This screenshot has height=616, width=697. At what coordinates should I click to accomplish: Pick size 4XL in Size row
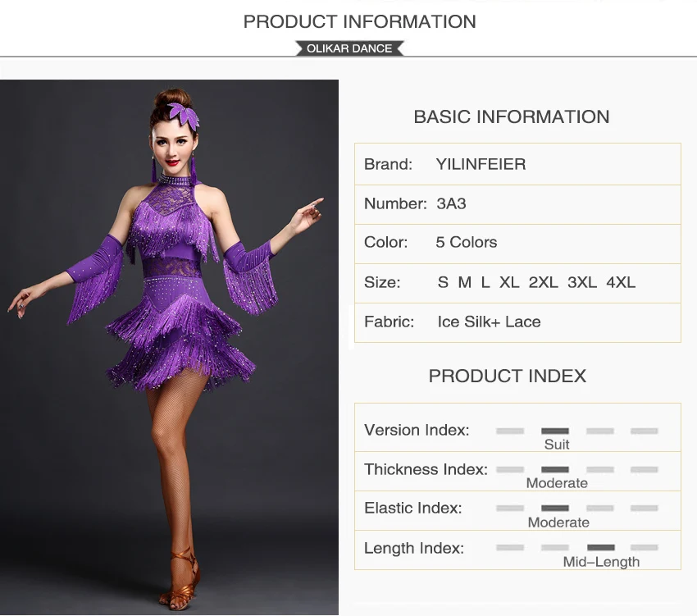(621, 282)
